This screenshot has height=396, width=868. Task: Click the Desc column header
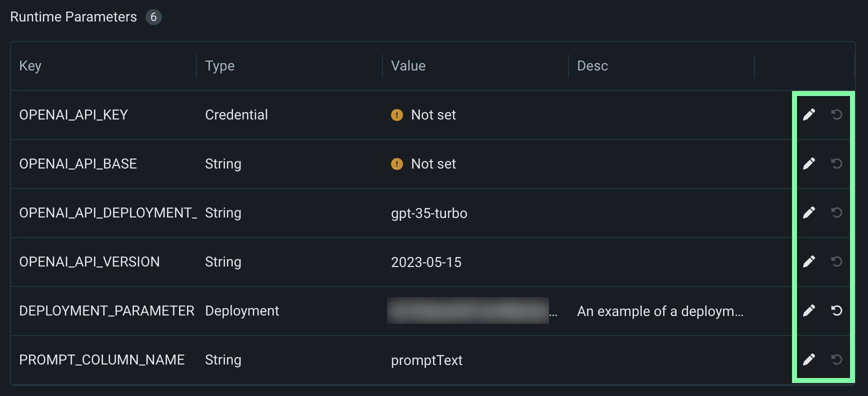(x=592, y=66)
